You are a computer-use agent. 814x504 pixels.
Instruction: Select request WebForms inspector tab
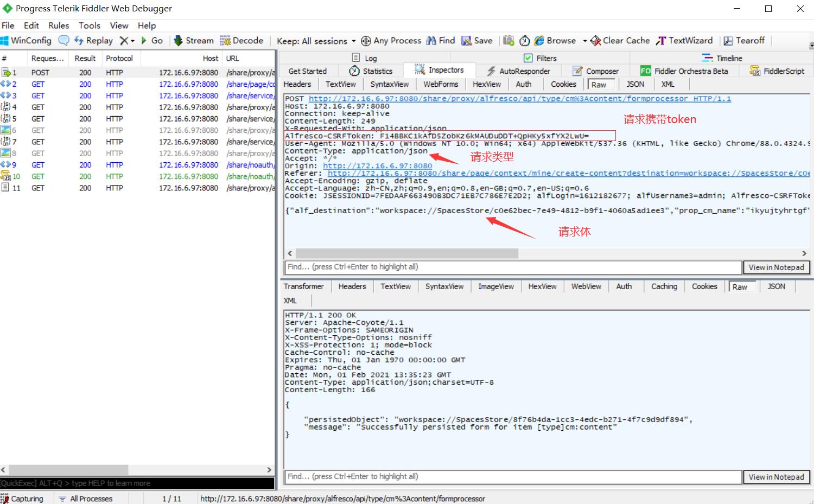point(441,84)
